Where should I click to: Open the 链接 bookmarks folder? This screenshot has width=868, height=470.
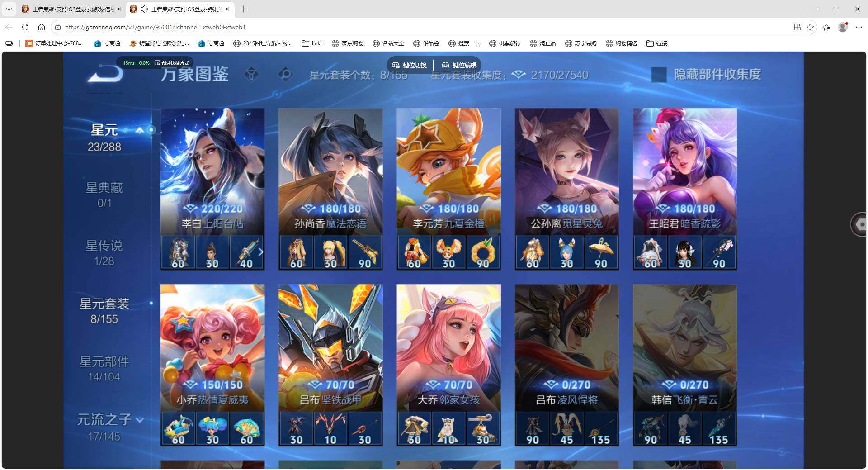pyautogui.click(x=657, y=43)
